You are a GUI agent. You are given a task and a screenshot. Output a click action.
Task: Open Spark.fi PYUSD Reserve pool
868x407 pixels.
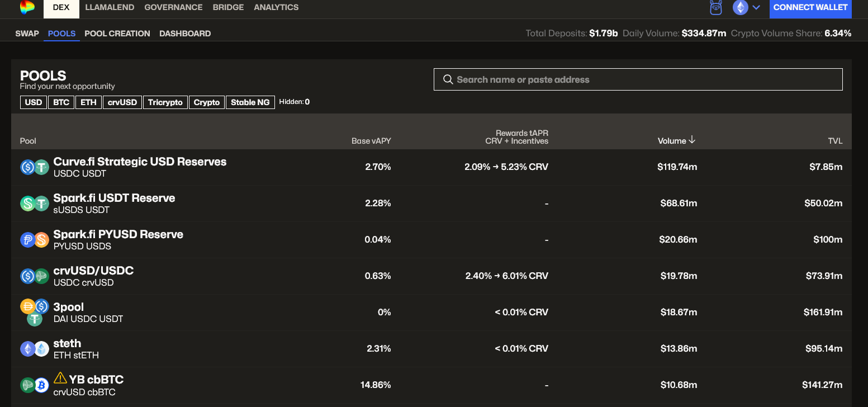coord(431,240)
